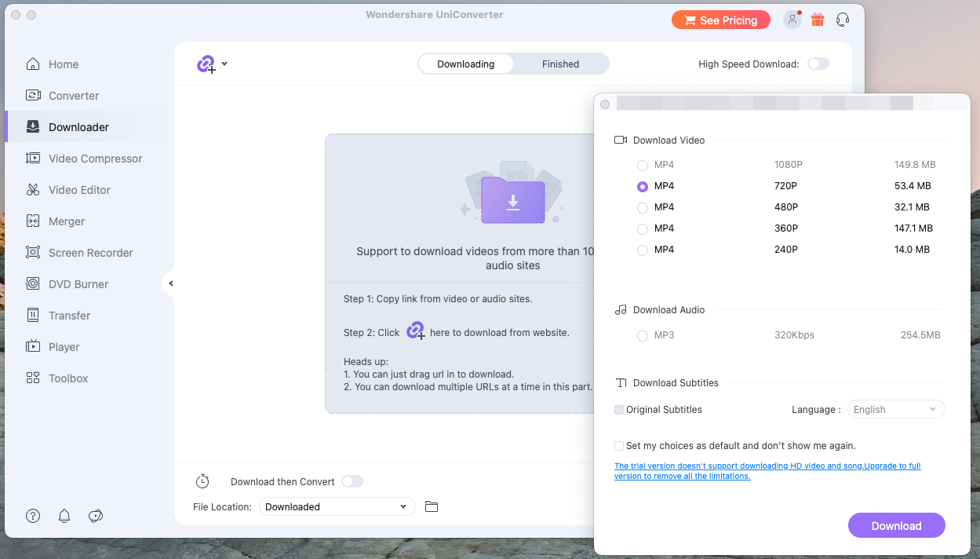Open the Video Compressor tool
The height and width of the screenshot is (559, 980).
click(84, 159)
